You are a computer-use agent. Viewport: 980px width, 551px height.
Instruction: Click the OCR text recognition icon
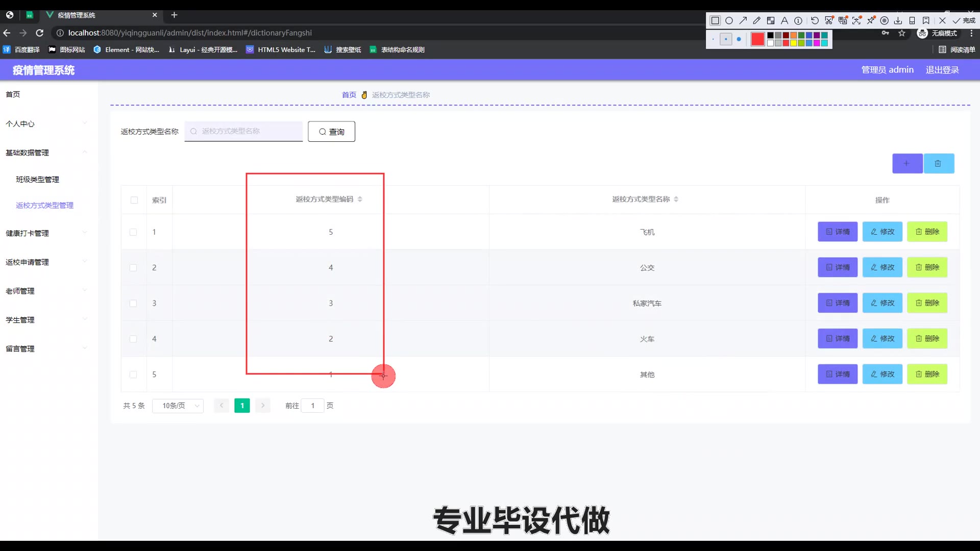point(856,21)
